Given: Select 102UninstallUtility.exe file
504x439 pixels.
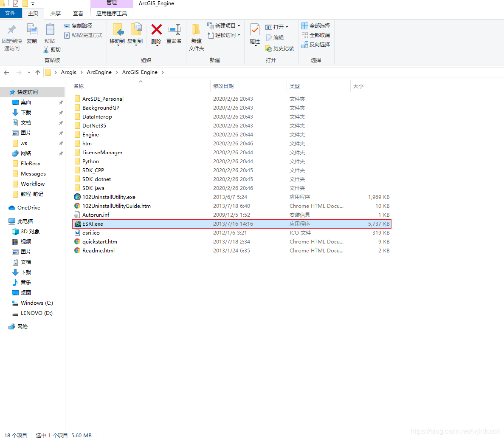Looking at the screenshot, I should point(109,197).
